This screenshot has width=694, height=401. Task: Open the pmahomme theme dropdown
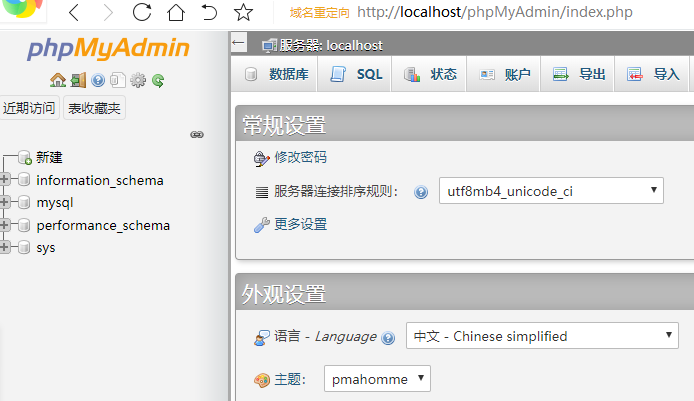pos(377,378)
